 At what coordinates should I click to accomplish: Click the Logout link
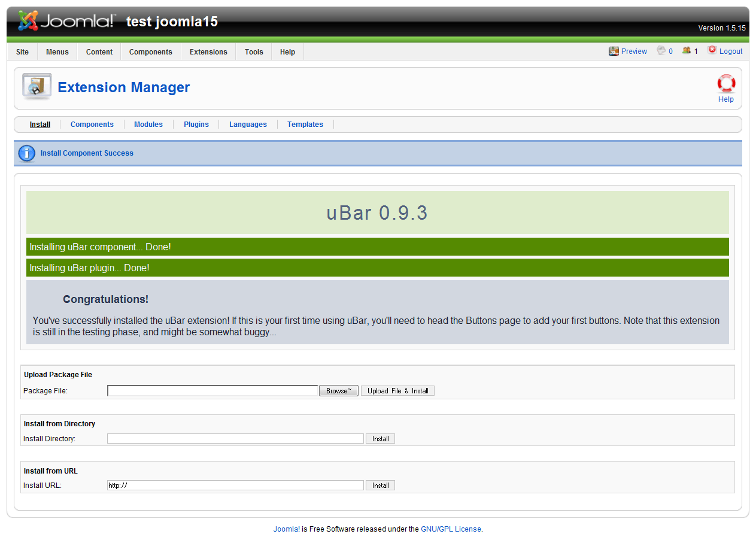click(731, 51)
